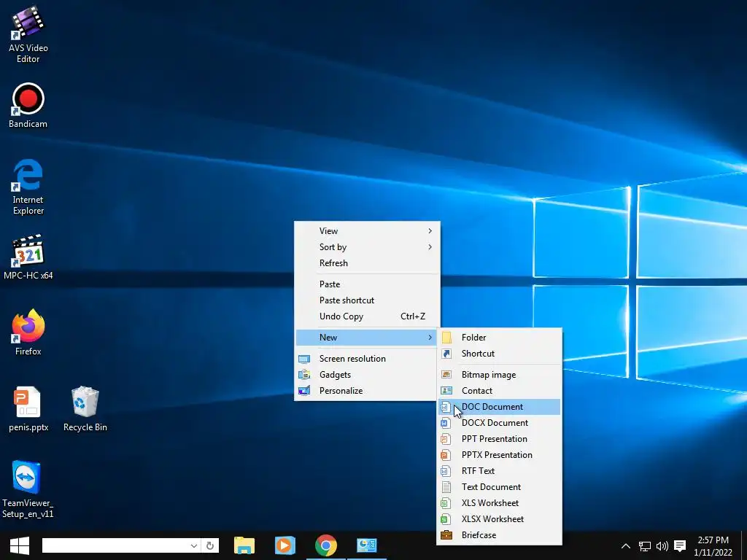747x560 pixels.
Task: Open the AVS Video Editor desktop shortcut
Action: coord(28,35)
